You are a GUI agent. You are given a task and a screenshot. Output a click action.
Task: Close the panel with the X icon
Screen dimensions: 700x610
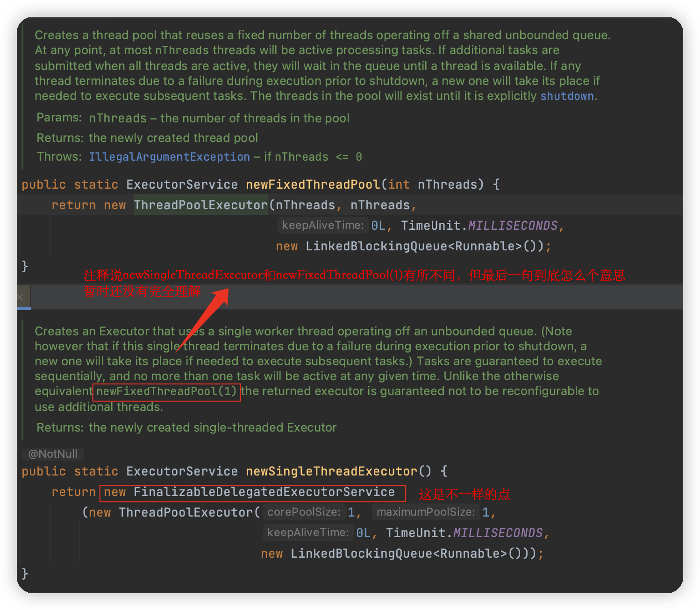(x=20, y=297)
